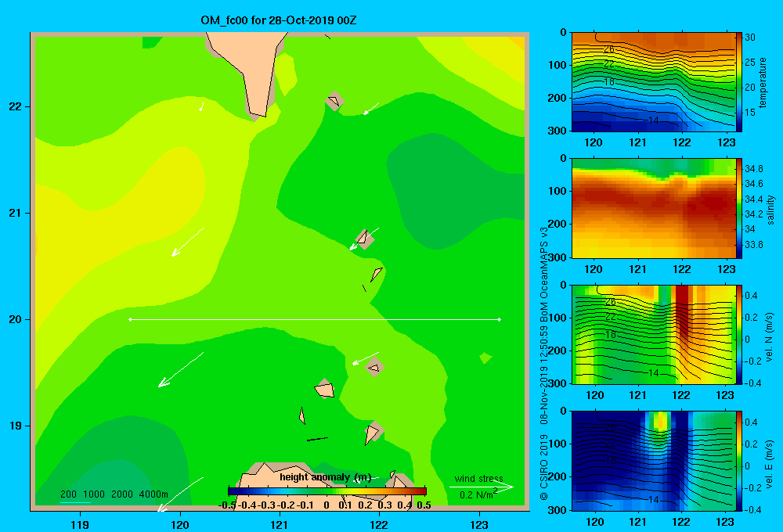Image resolution: width=783 pixels, height=532 pixels.
Task: Click the vel. E colorbar scale
Action: pyautogui.click(x=739, y=461)
